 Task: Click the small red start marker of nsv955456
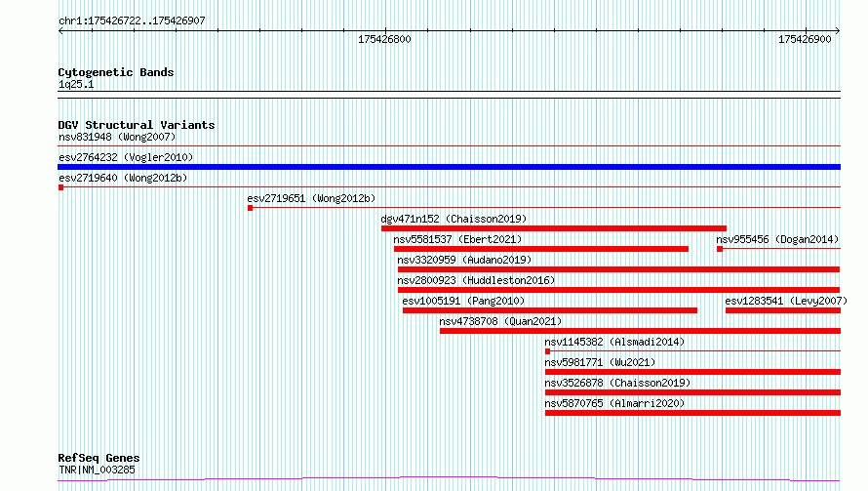tap(720, 249)
